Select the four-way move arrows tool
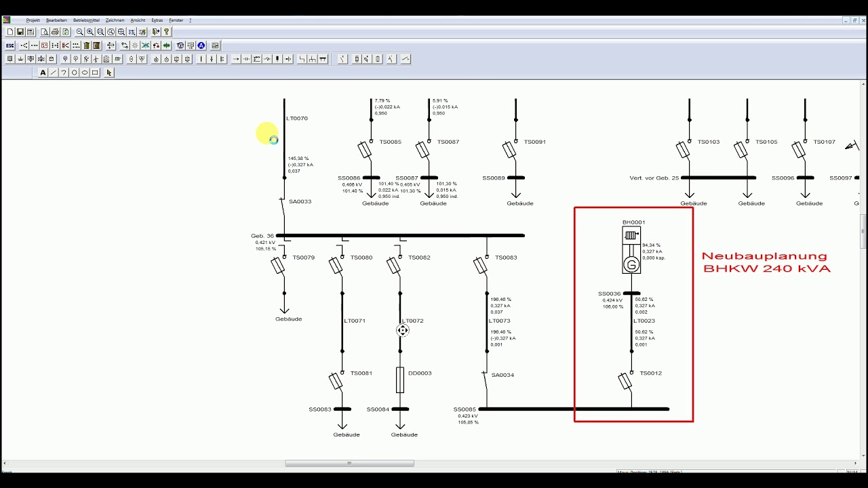The image size is (868, 488). pos(111,45)
